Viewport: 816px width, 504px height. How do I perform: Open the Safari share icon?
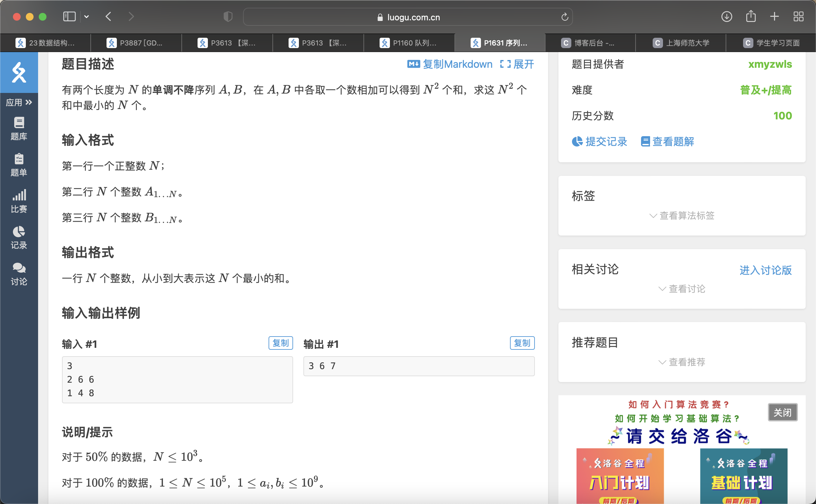[750, 16]
